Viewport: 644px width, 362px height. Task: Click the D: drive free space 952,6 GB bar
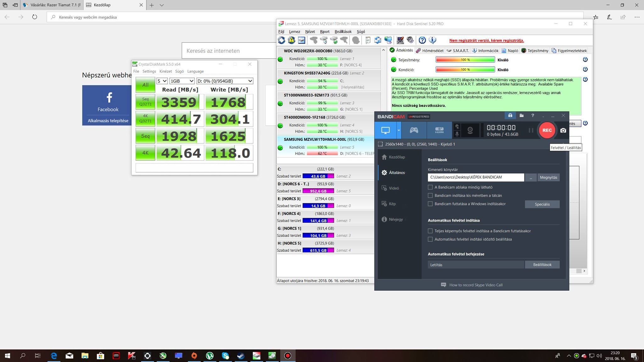318,191
